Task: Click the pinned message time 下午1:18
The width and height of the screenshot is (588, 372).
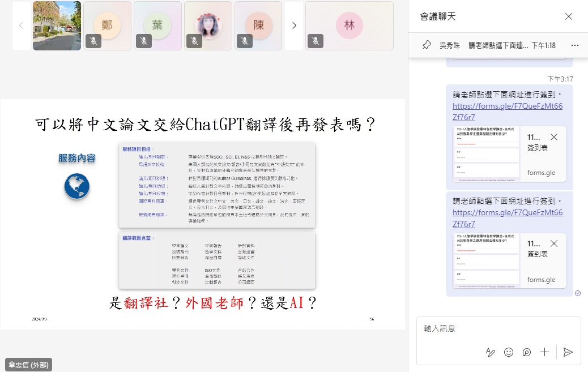Action: pos(543,45)
